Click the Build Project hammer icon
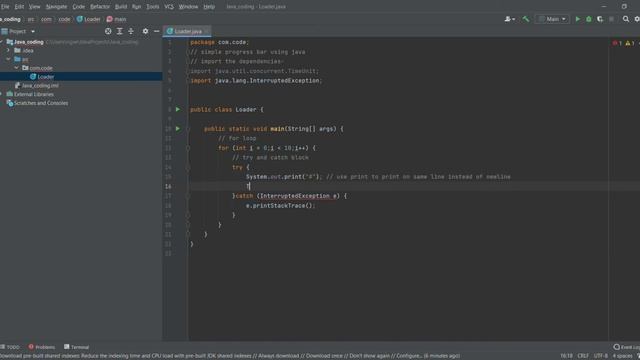The image size is (640, 360). [526, 19]
